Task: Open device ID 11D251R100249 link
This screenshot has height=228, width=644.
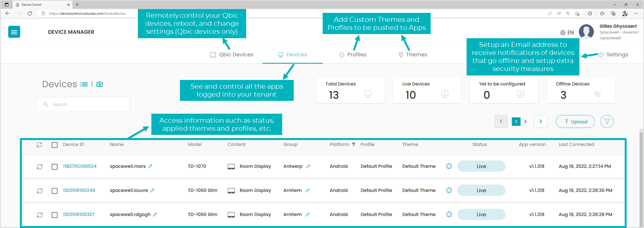Action: (x=79, y=190)
